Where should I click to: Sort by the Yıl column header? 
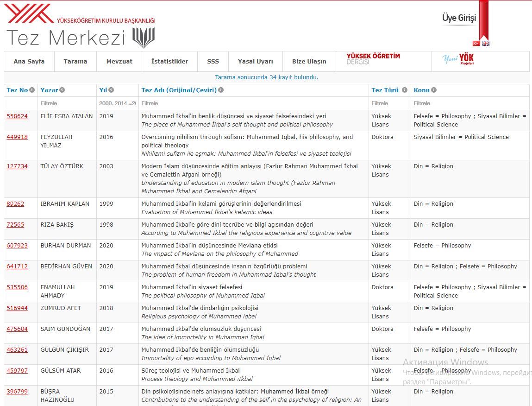point(103,90)
